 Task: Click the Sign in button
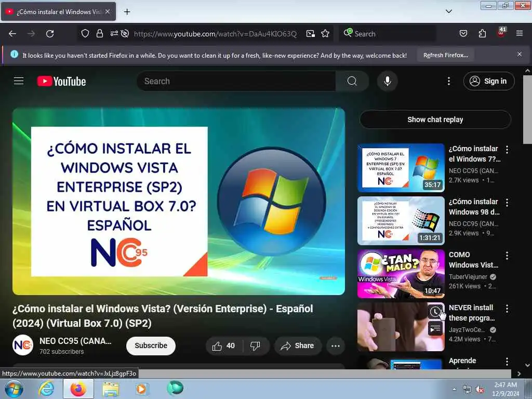pyautogui.click(x=488, y=81)
